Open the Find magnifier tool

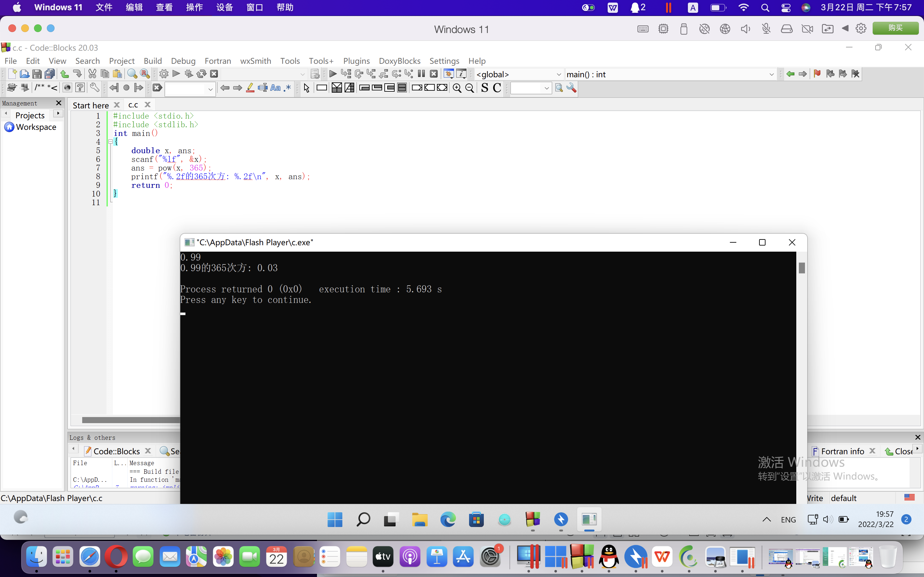132,74
